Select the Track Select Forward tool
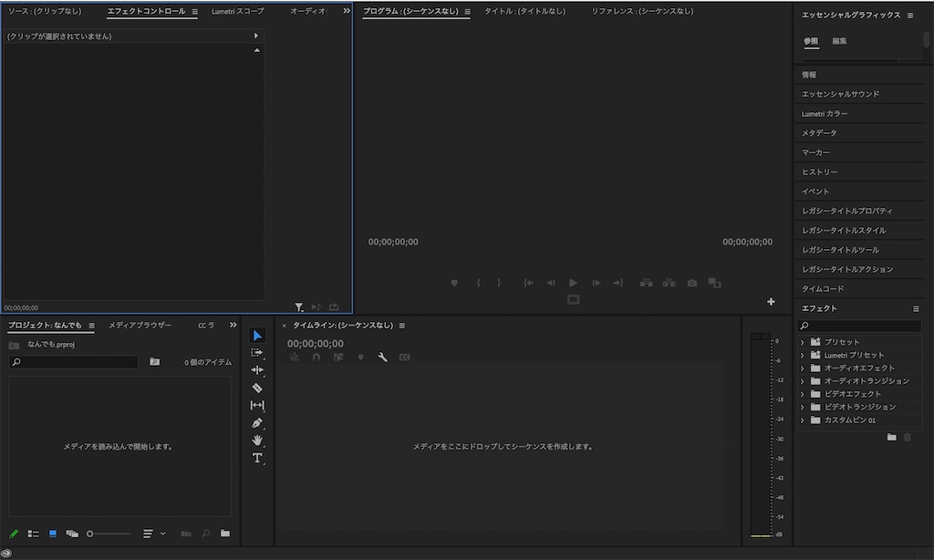 point(256,353)
